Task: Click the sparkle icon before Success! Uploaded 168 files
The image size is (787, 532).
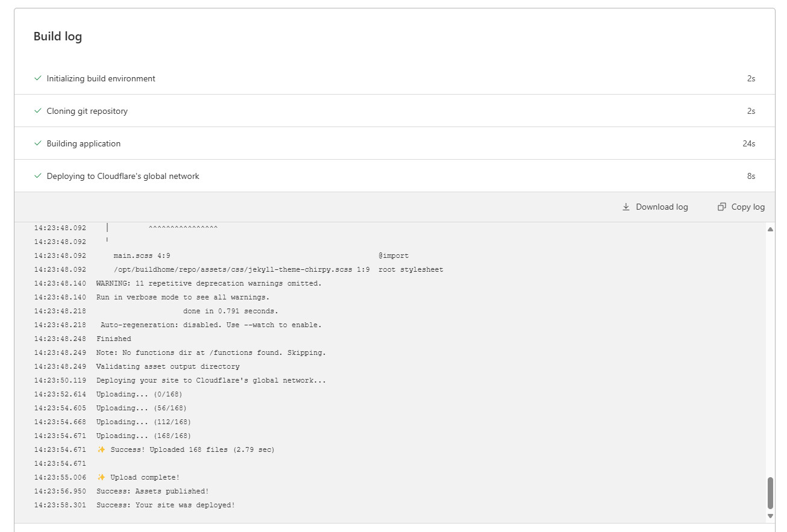Action: point(101,449)
